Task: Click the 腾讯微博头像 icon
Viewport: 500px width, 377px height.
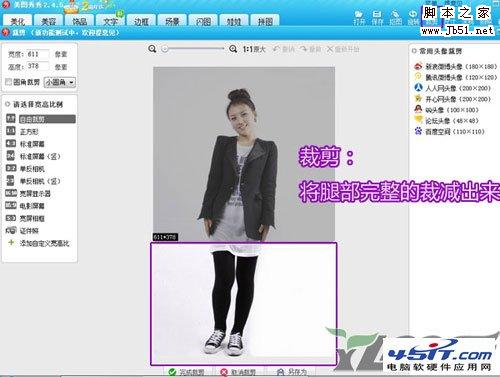Action: (418, 77)
